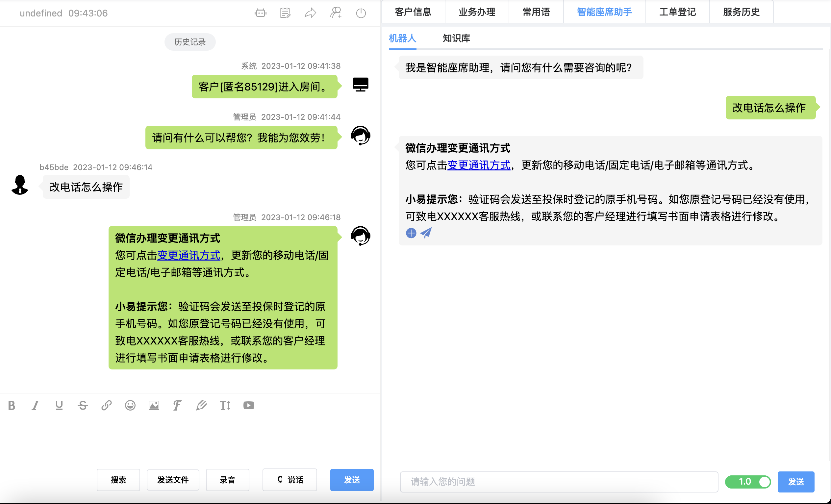Click the robot icon in chat header

260,13
